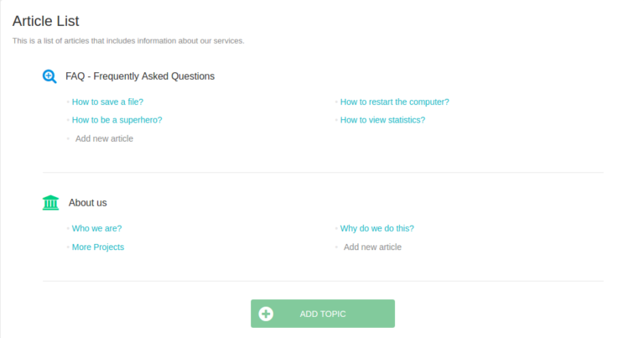Go to the 'More Projects' article
This screenshot has height=338, width=644.
[98, 247]
